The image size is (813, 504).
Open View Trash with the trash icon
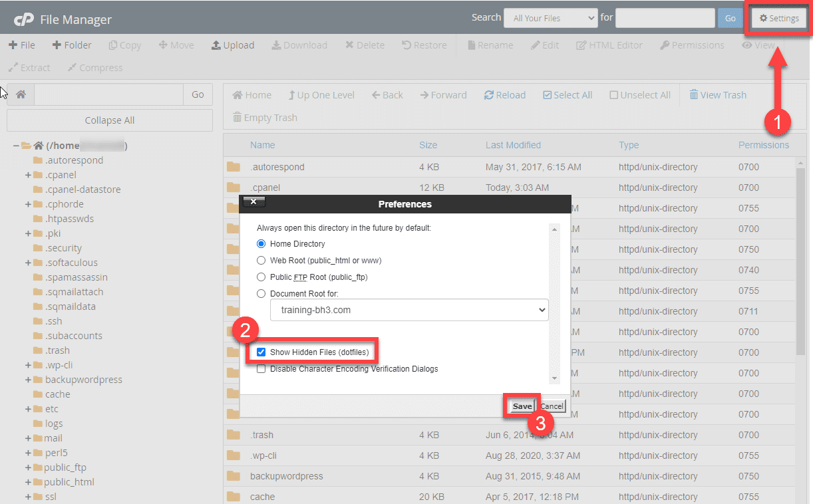694,95
